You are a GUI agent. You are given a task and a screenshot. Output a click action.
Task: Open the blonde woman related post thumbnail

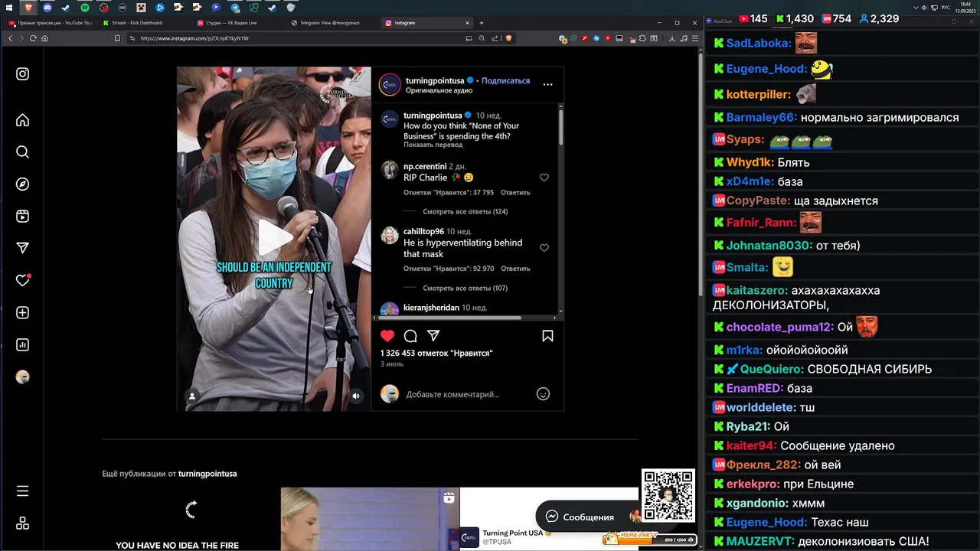click(x=370, y=519)
